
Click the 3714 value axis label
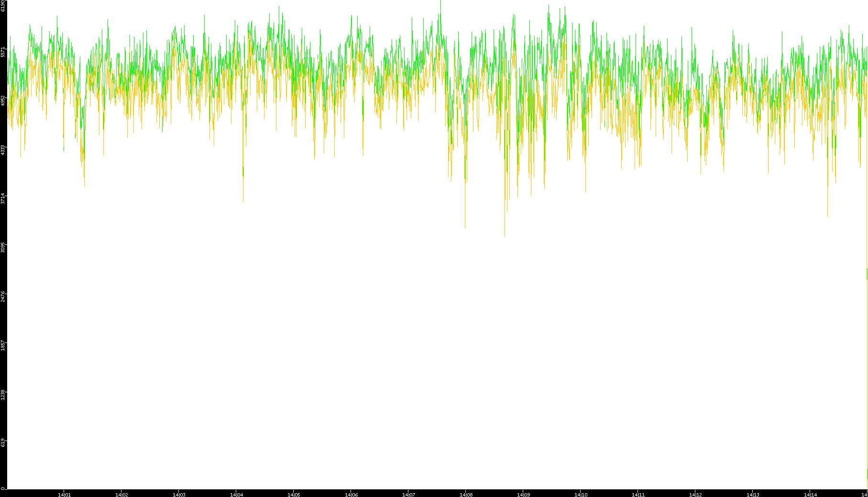click(x=3, y=199)
